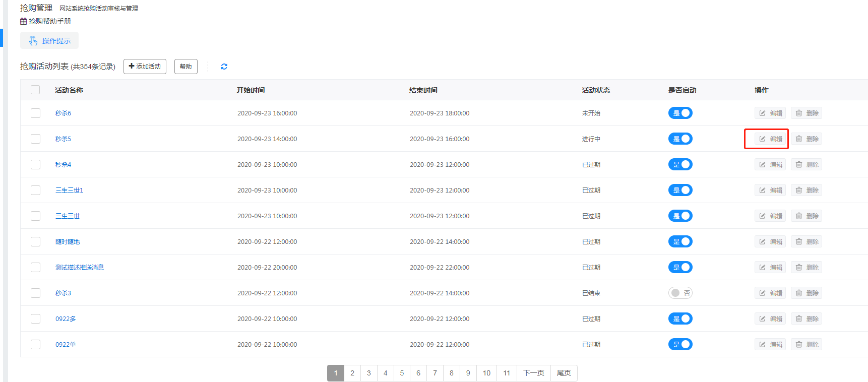Tick the checkbox for 三生三世1
The image size is (868, 382).
click(x=35, y=190)
